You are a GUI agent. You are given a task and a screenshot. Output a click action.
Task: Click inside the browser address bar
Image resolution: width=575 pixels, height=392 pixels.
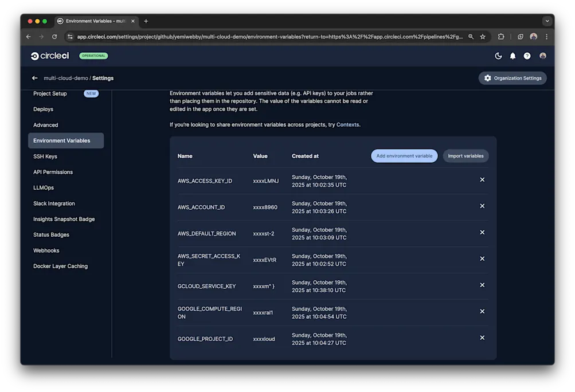(x=258, y=36)
